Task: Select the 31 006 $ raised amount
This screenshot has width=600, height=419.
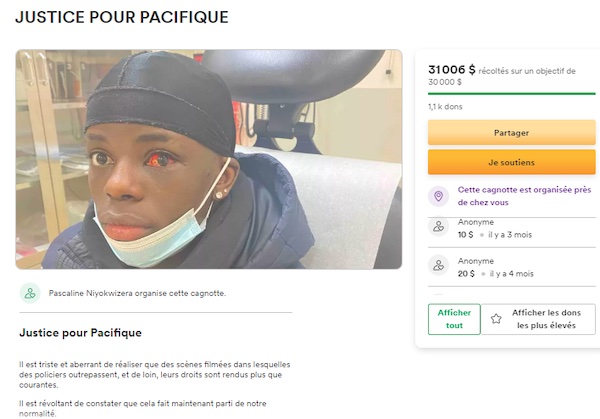Action: [x=452, y=70]
